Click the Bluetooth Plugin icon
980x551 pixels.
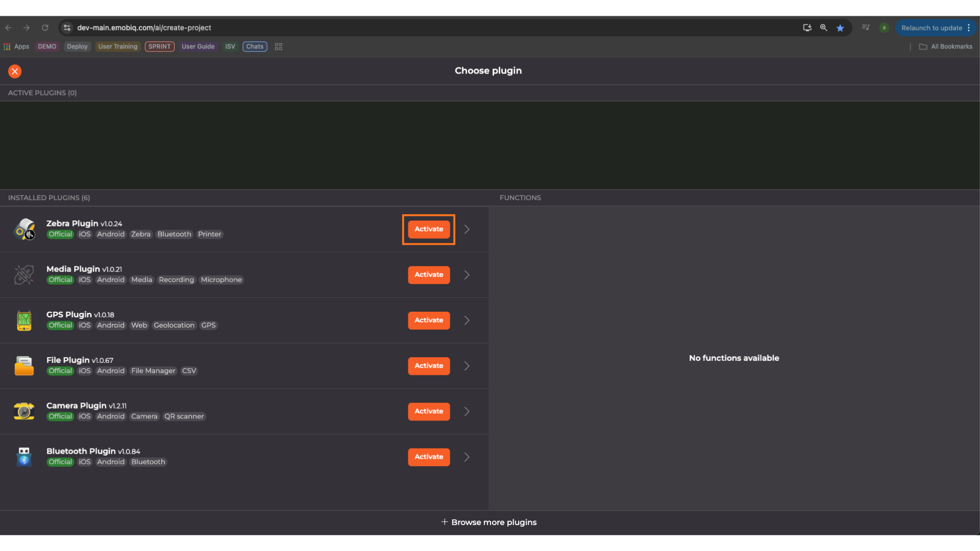click(x=24, y=457)
